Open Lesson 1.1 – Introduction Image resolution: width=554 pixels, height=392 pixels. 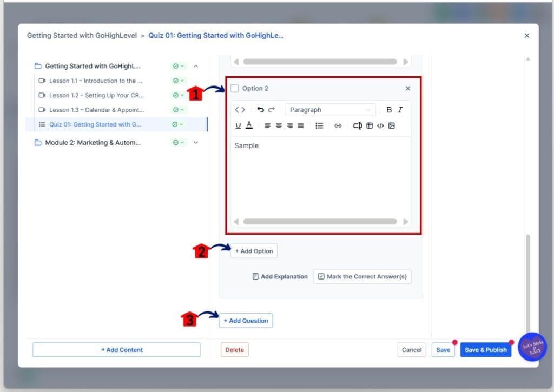tap(96, 81)
